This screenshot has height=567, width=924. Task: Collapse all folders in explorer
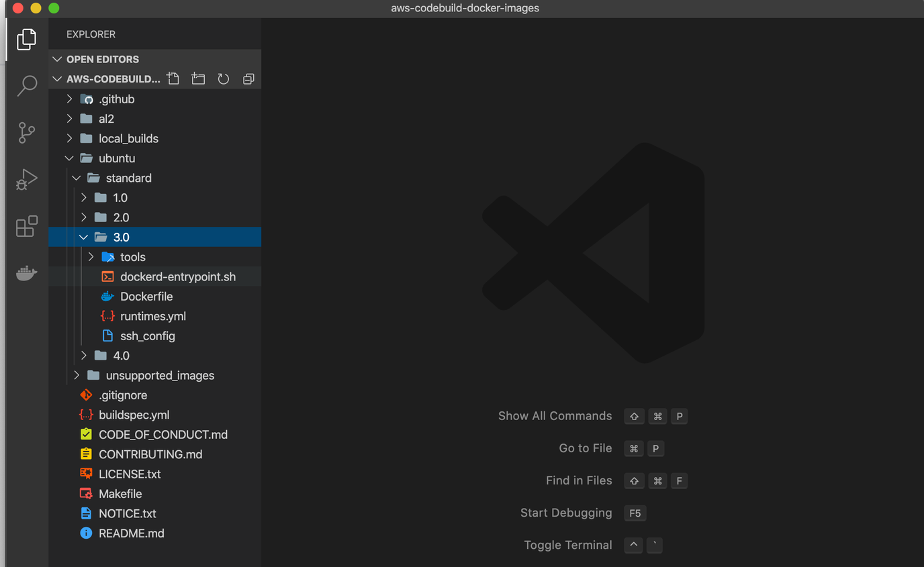tap(248, 79)
